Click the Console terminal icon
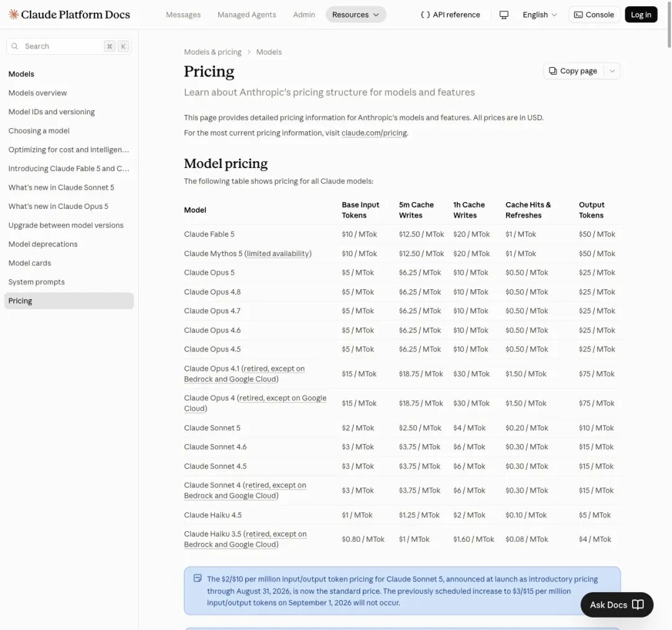This screenshot has width=672, height=630. click(x=578, y=14)
